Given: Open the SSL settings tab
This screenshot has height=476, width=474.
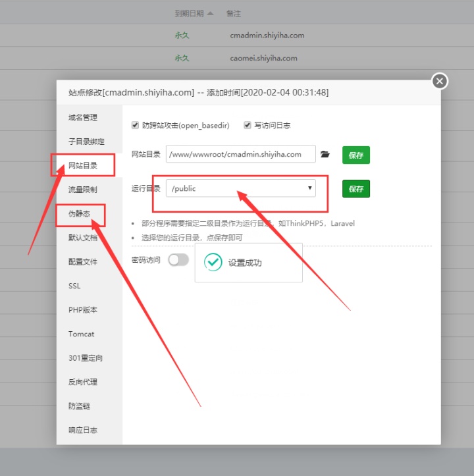Looking at the screenshot, I should pos(90,286).
